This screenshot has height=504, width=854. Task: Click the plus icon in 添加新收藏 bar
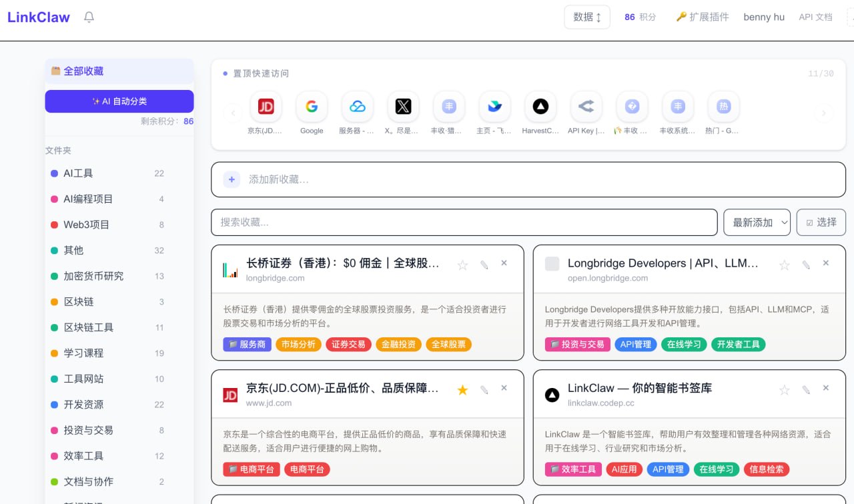[x=232, y=179]
